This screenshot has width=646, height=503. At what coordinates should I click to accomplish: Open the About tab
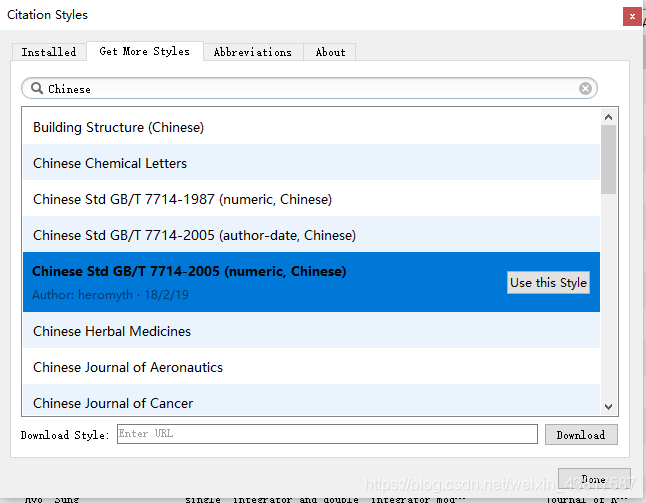click(x=330, y=52)
